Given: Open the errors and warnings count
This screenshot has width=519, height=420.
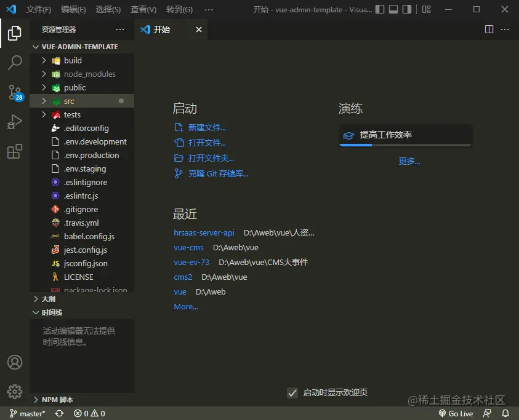Looking at the screenshot, I should [89, 413].
